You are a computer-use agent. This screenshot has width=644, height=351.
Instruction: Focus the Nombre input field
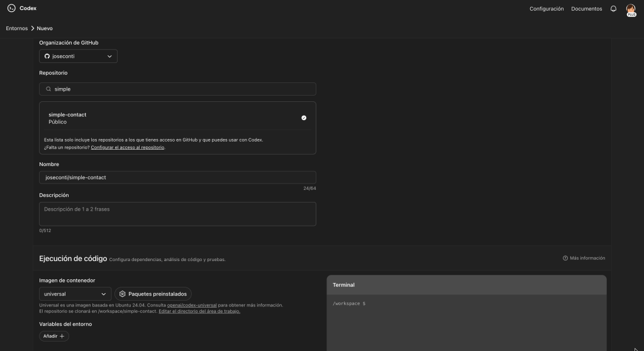(177, 177)
